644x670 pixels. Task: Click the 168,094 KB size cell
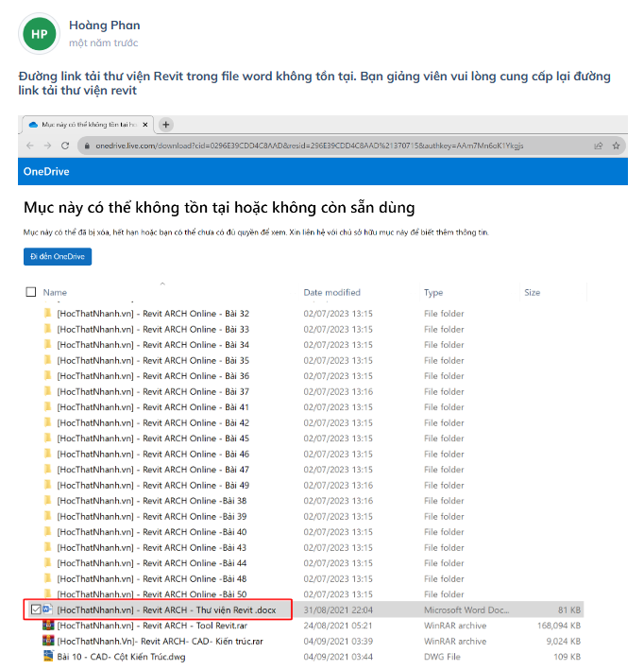coord(559,626)
